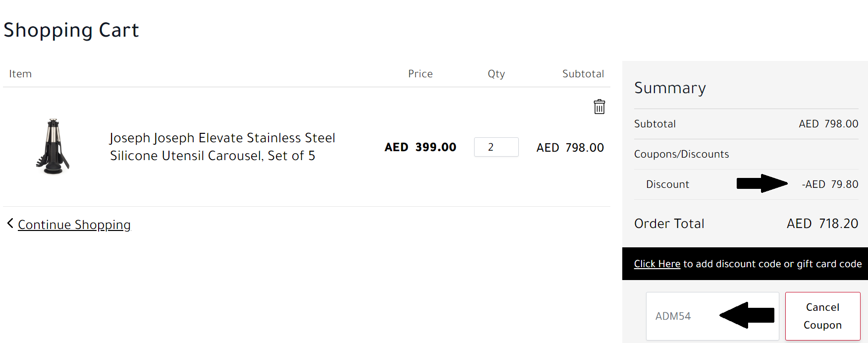Click the Shopping Cart page heading
The height and width of the screenshot is (343, 868).
(x=71, y=30)
